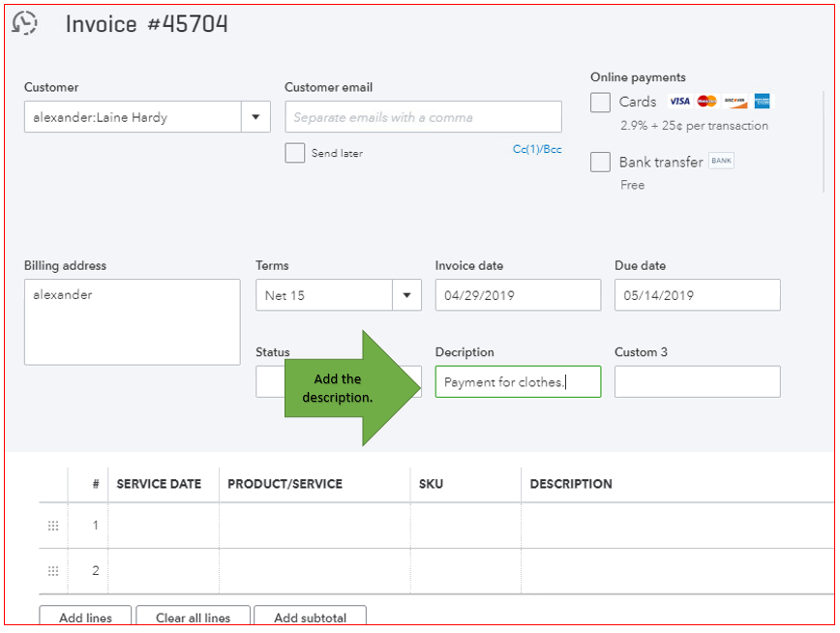Click the Add lines button

[x=85, y=617]
